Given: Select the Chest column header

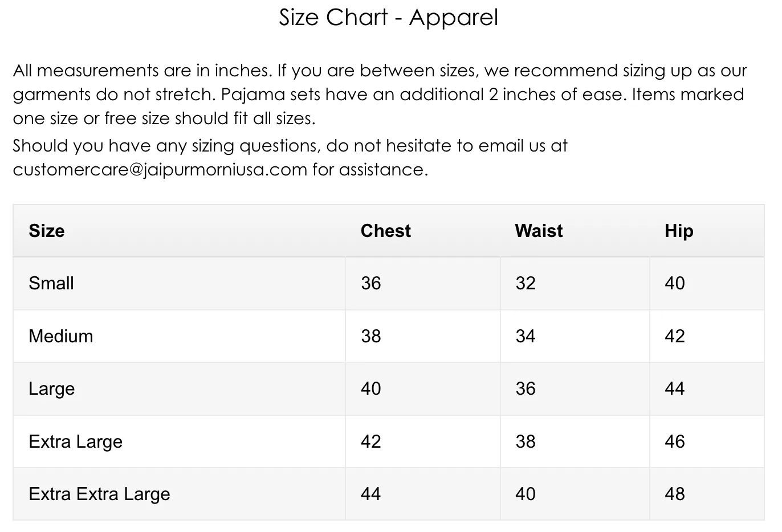Looking at the screenshot, I should (385, 231).
